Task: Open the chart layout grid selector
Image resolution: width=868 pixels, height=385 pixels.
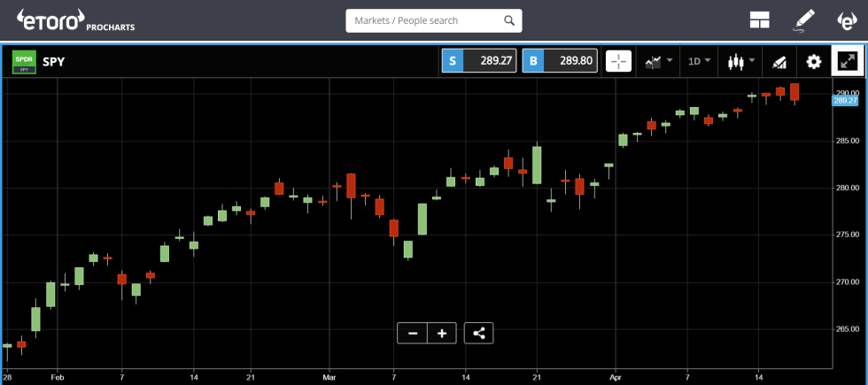Action: pos(759,19)
